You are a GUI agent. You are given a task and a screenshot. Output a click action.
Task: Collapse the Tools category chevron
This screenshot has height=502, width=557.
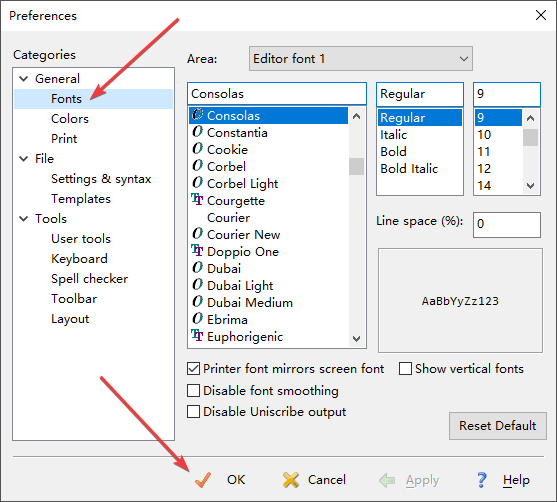(x=24, y=218)
